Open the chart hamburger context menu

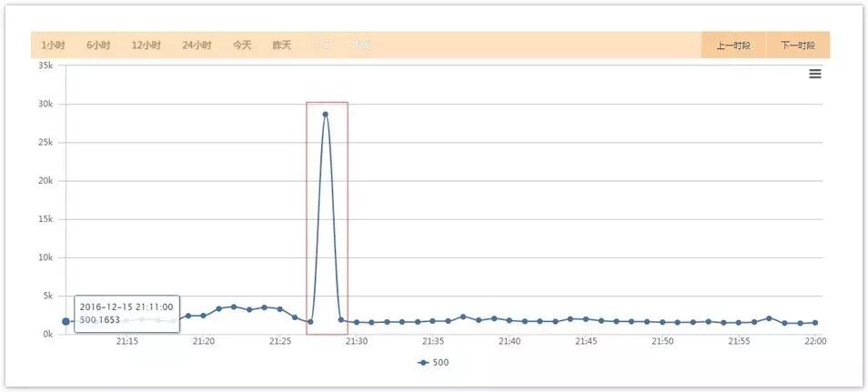815,74
